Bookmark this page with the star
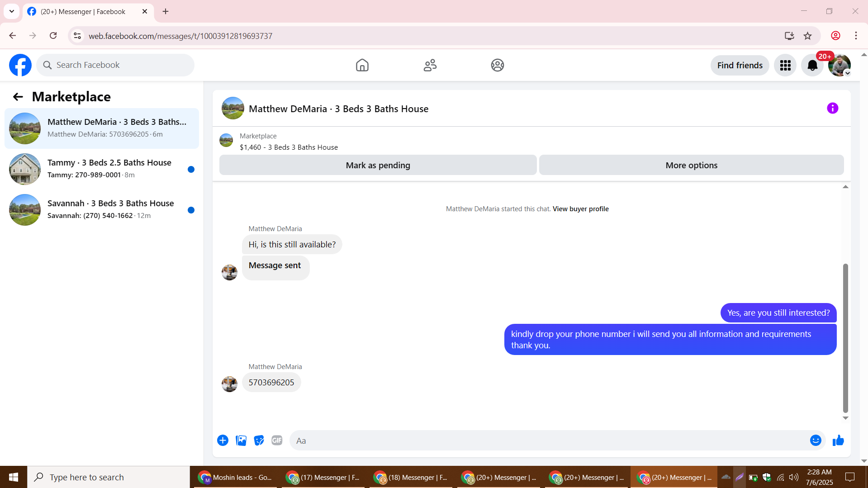This screenshot has width=868, height=488. pyautogui.click(x=807, y=36)
